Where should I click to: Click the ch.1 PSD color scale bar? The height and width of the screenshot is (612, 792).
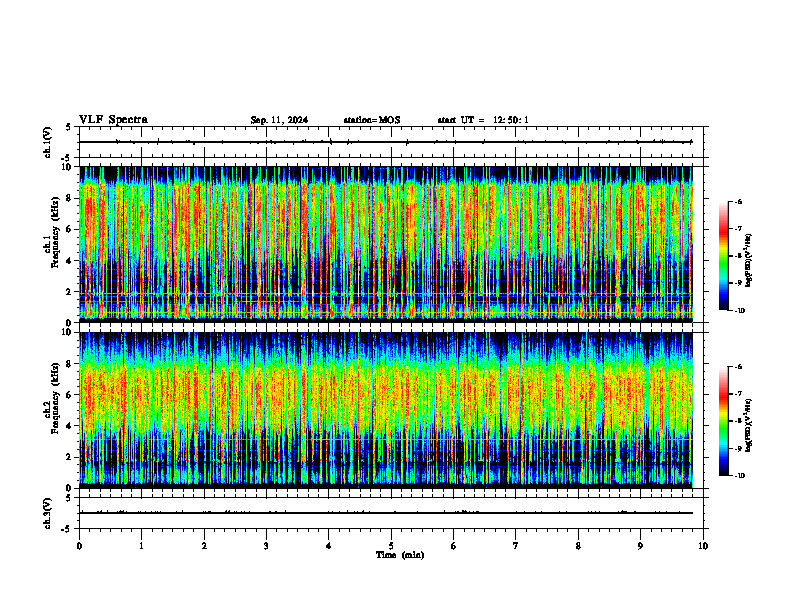click(x=723, y=256)
